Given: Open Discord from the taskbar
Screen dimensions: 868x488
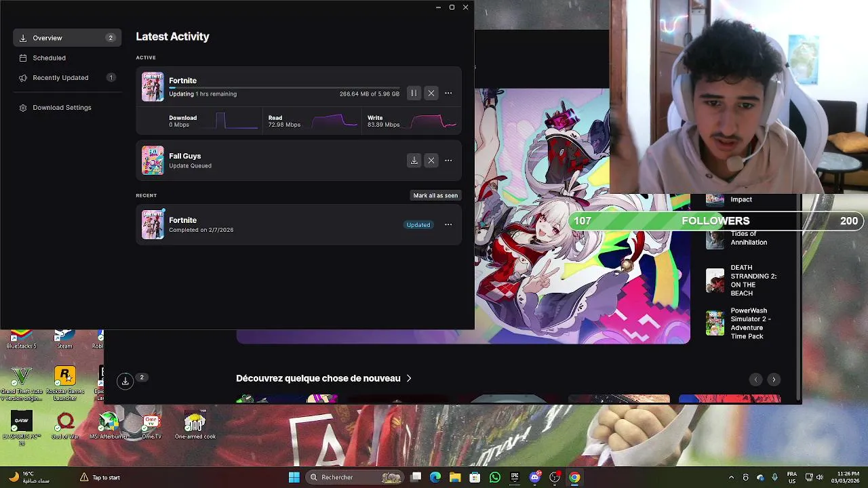Looking at the screenshot, I should [535, 477].
